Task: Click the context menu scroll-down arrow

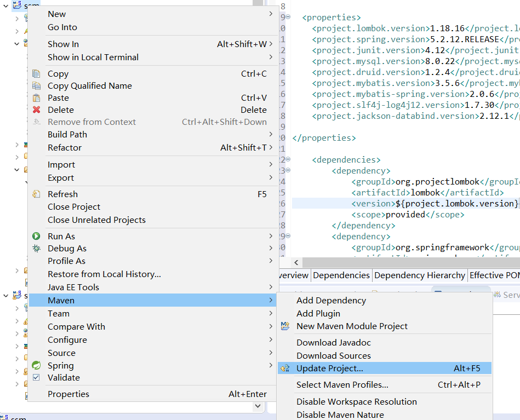Action: click(258, 406)
